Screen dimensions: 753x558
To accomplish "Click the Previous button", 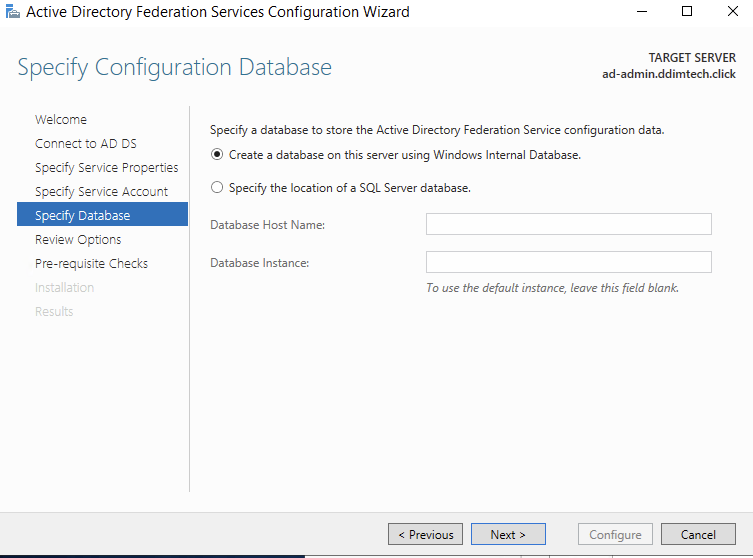I will tap(425, 534).
